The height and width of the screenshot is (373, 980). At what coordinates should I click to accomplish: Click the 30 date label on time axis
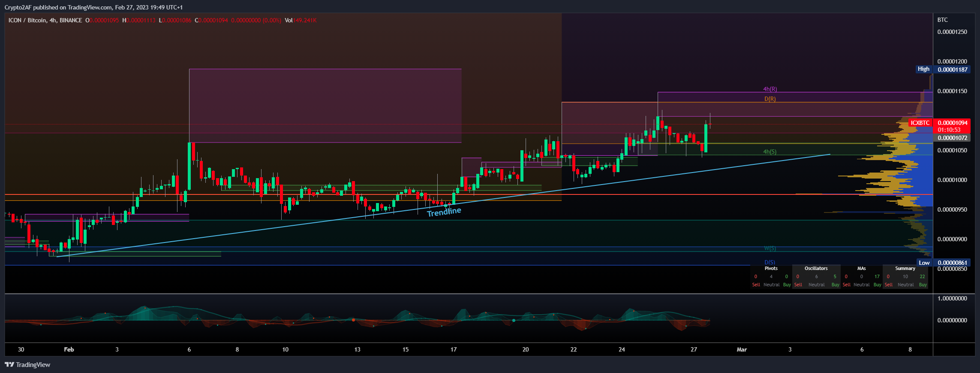click(21, 349)
